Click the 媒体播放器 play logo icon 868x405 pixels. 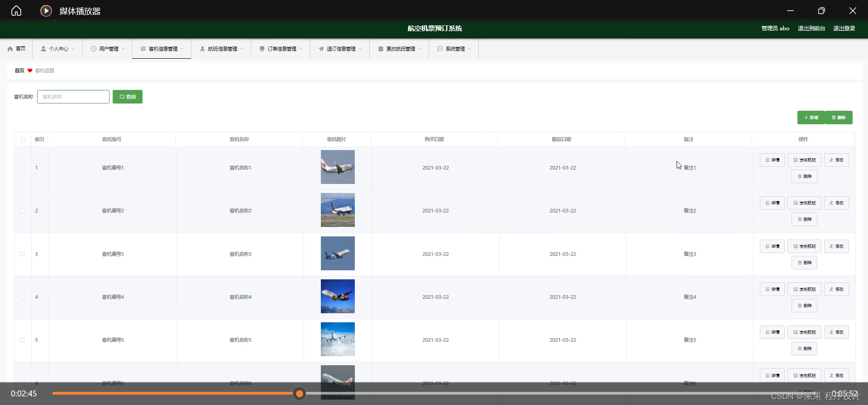tap(46, 11)
